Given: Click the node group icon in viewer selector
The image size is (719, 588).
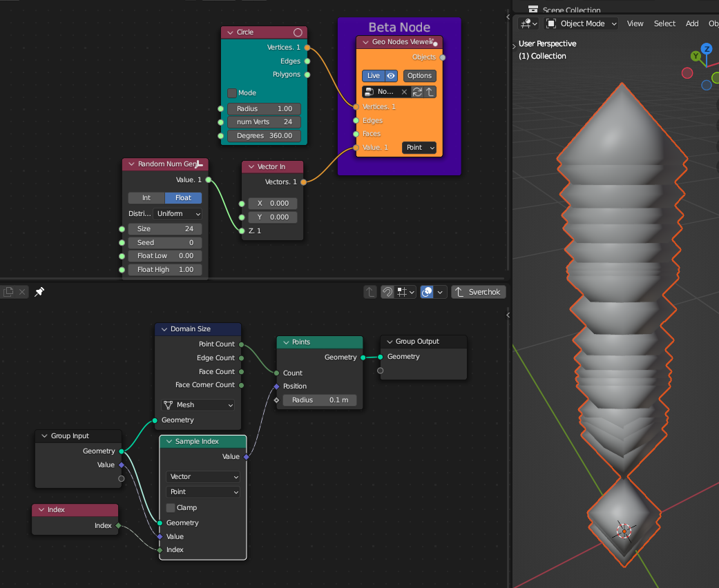Looking at the screenshot, I should pos(369,92).
